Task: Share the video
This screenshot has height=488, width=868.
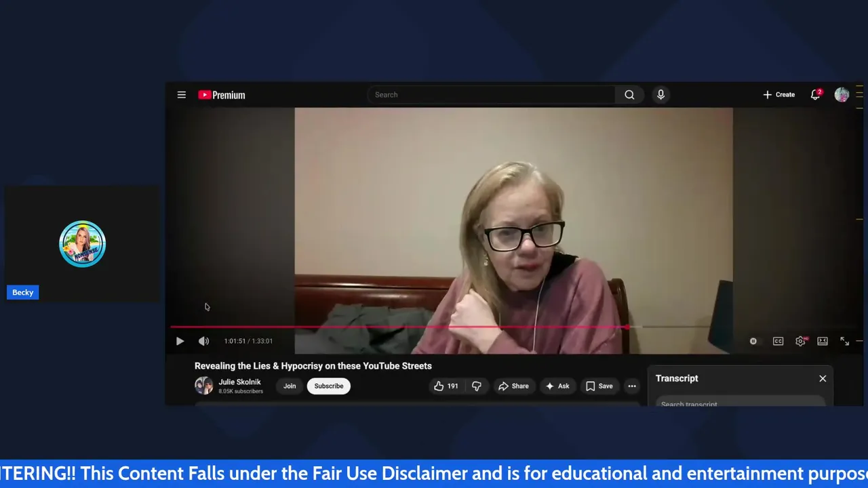Action: pos(513,386)
